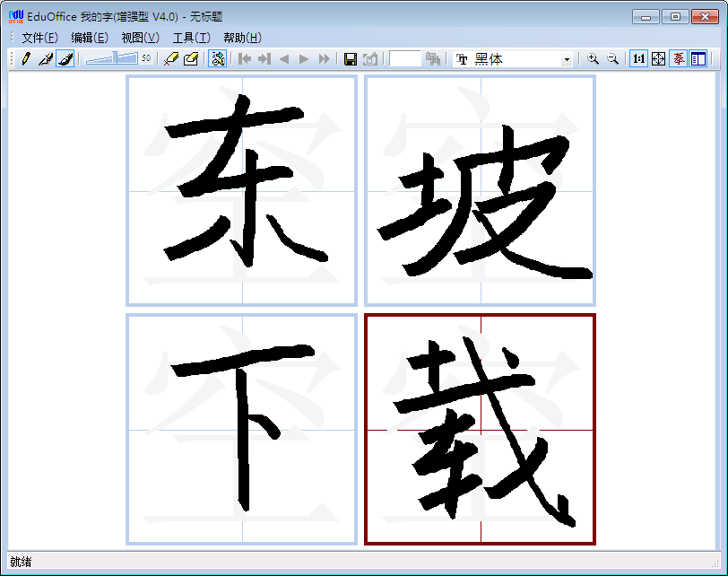Screen dimensions: 728x576
Task: Save using the disk icon
Action: click(350, 58)
